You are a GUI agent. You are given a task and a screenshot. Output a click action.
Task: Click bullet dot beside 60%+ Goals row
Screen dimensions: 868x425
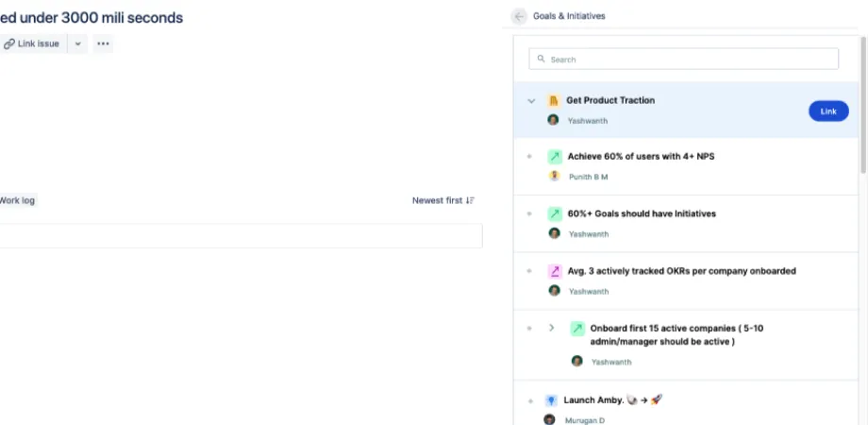pyautogui.click(x=529, y=213)
